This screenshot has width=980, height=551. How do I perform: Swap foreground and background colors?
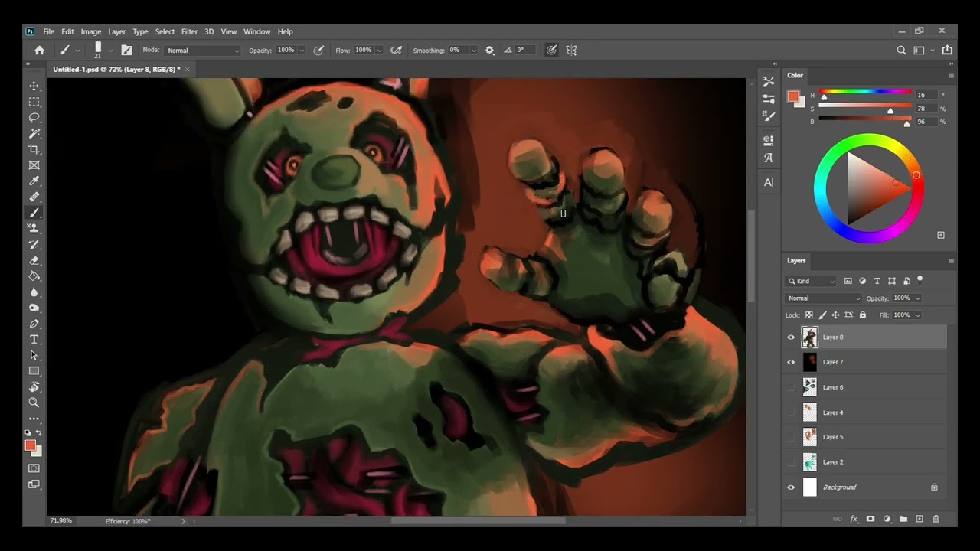[39, 433]
